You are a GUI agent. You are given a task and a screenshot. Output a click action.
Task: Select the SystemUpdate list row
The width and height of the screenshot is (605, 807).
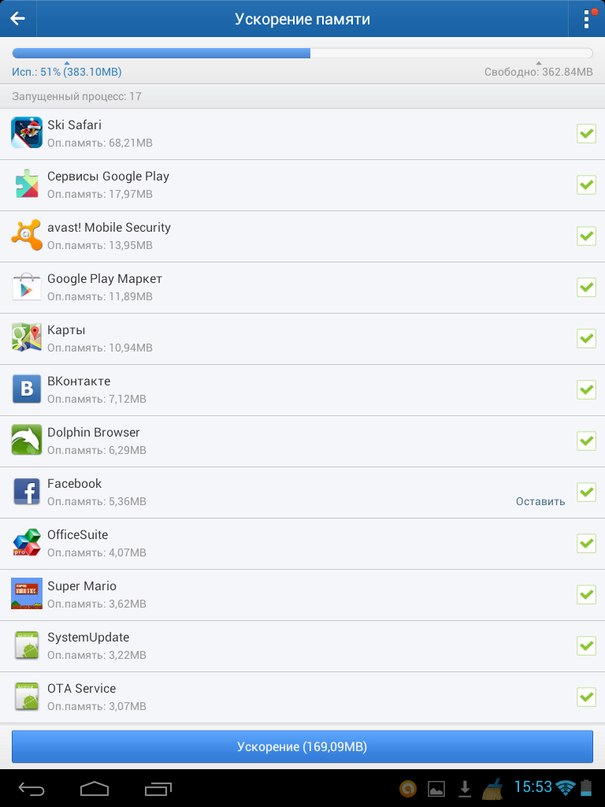(x=302, y=646)
